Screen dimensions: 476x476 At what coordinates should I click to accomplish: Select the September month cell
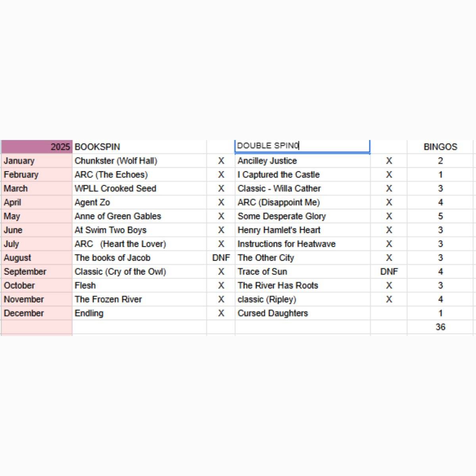click(36, 272)
